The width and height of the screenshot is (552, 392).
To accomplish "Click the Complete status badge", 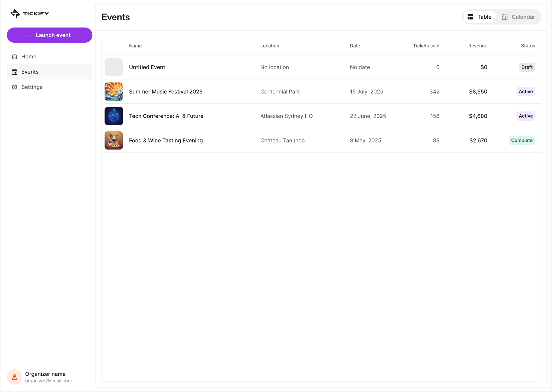I will [522, 140].
